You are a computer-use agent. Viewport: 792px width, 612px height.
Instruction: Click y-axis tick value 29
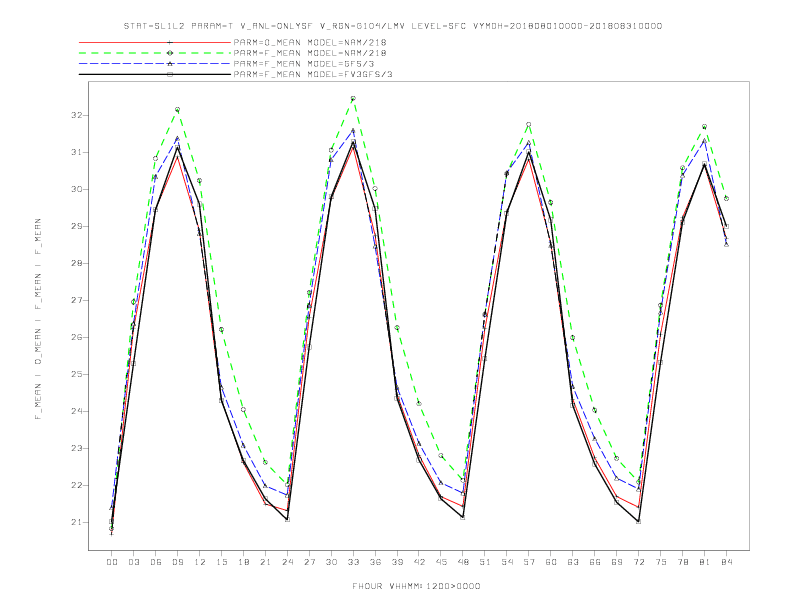click(77, 226)
